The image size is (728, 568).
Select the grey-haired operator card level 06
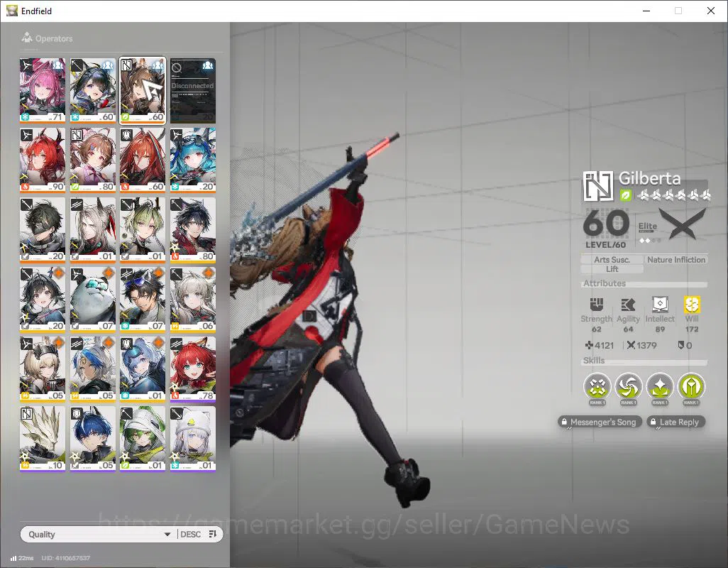193,299
